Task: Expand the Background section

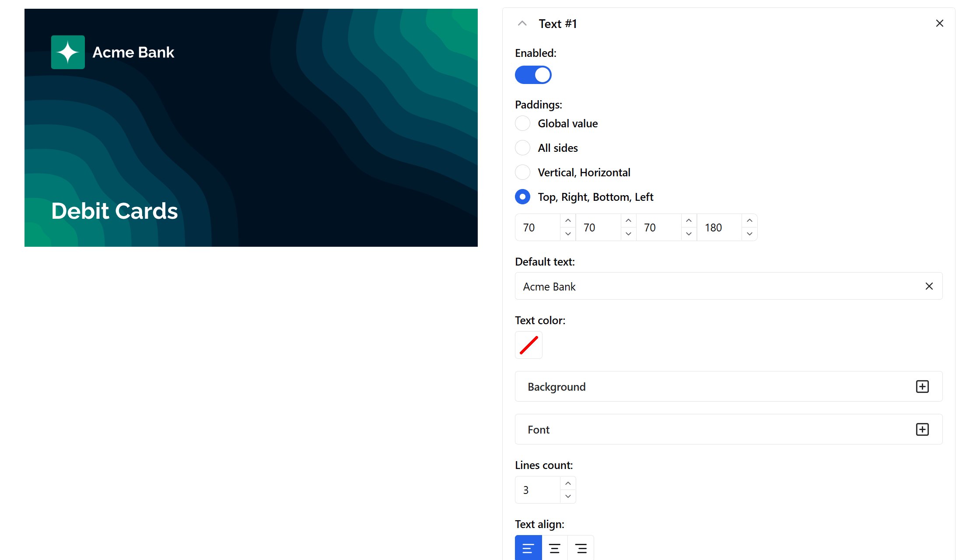Action: point(556,387)
